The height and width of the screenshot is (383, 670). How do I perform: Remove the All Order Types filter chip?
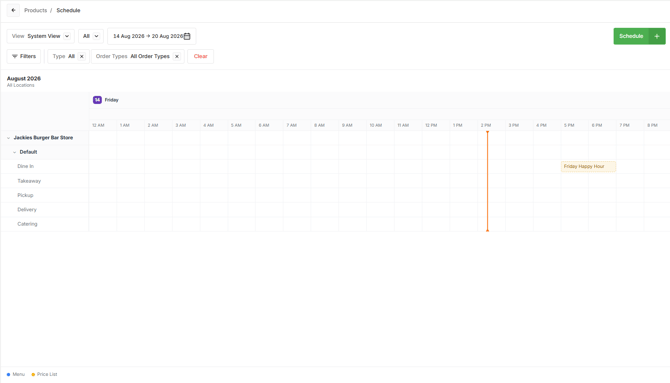pyautogui.click(x=177, y=56)
